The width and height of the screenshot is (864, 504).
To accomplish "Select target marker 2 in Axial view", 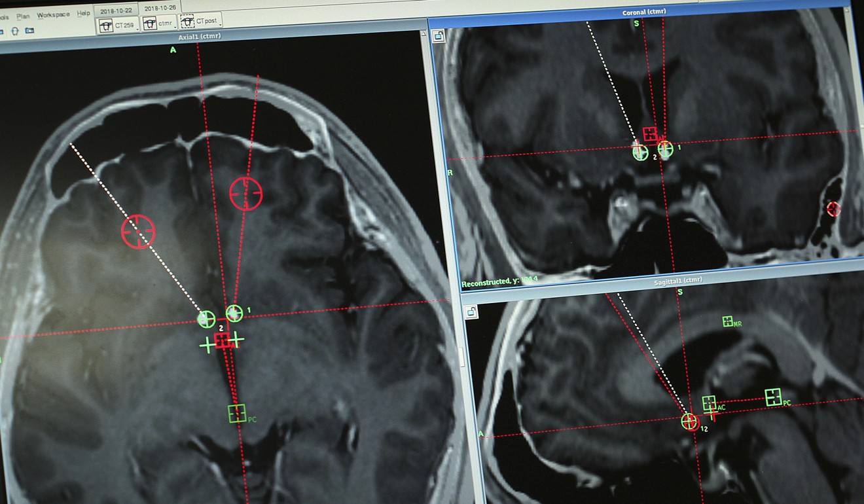I will coord(206,319).
